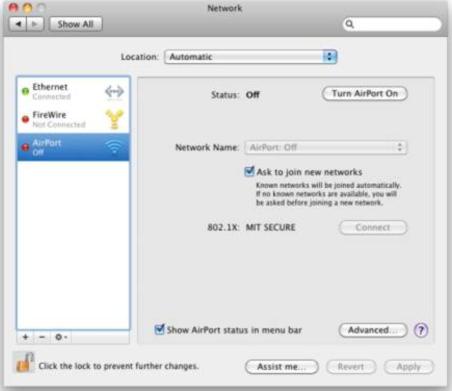Screen dimensions: 452x391
Task: Click the magnifying glass search icon
Action: [349, 24]
